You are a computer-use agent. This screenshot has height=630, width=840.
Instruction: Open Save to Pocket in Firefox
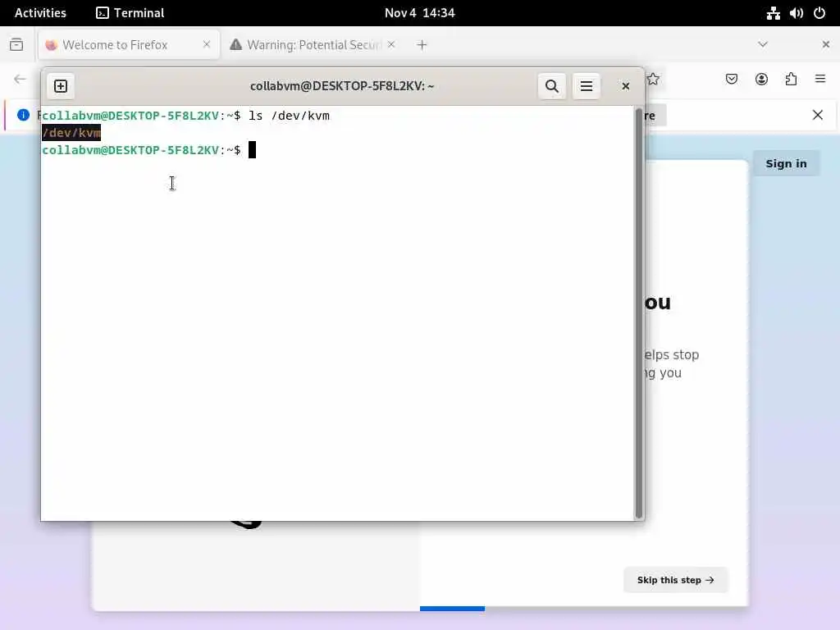pos(731,80)
